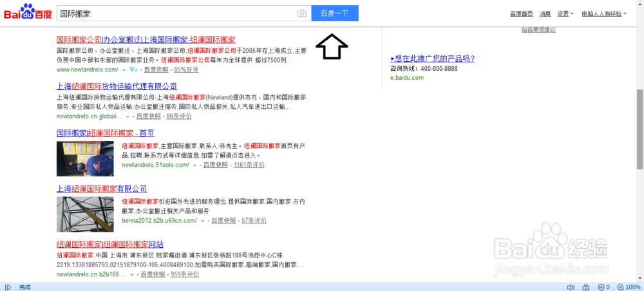Open result 国际搬家|纽澜国际搬家 - 首页
Viewport: 644px width, 291px height.
106,133
